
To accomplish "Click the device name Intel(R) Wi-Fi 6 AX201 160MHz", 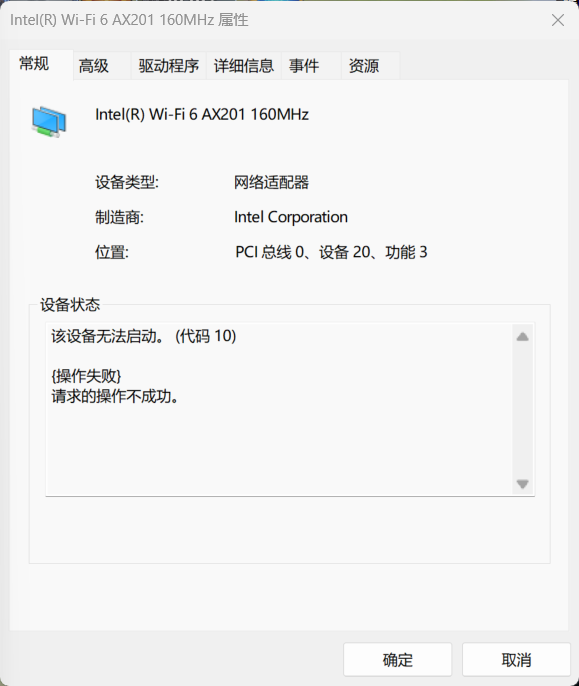I will click(x=202, y=115).
